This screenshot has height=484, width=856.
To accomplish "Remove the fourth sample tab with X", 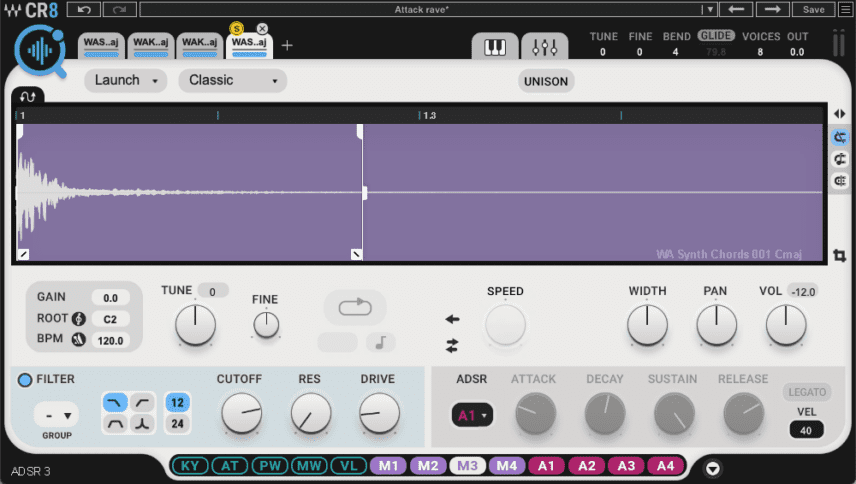I will point(263,28).
